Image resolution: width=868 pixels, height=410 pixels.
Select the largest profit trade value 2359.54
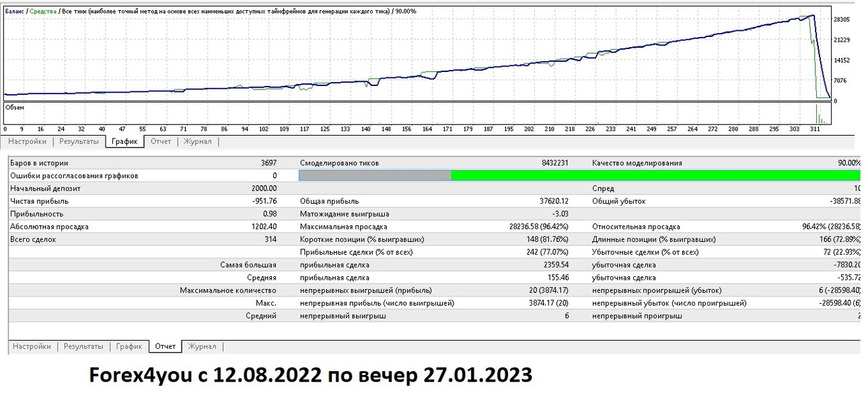(x=556, y=265)
